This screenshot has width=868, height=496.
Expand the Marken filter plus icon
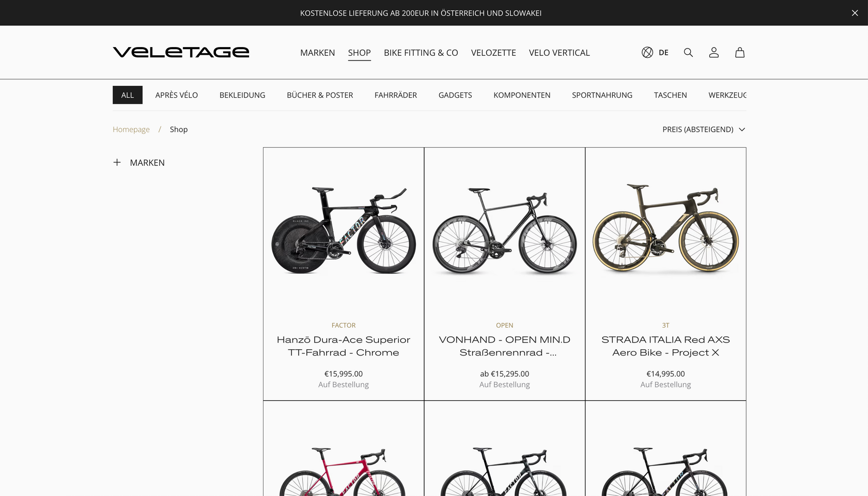pos(117,162)
